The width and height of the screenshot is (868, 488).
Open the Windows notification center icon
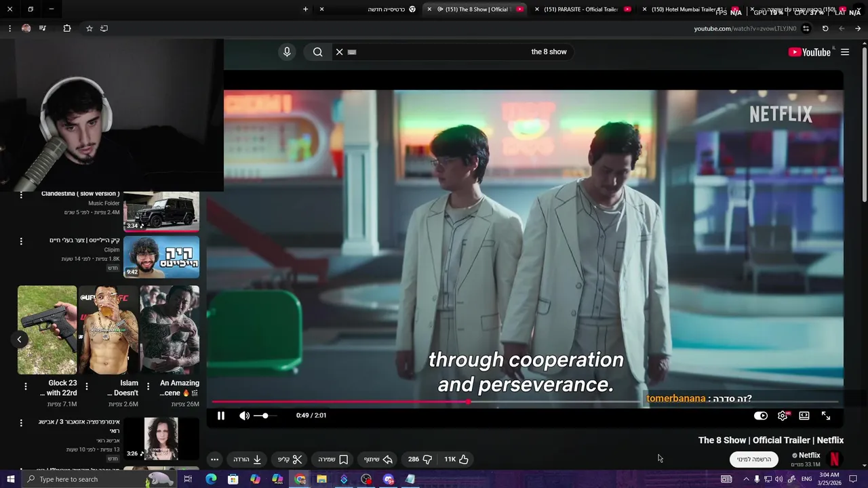(854, 479)
